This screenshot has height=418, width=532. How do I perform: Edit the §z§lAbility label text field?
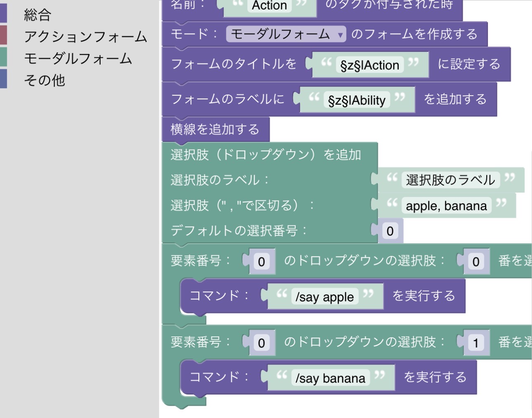click(357, 100)
